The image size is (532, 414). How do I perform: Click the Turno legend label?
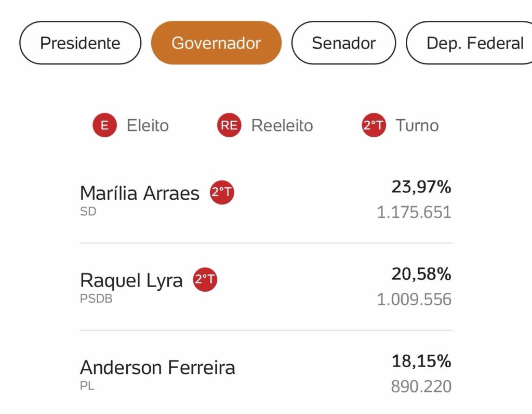click(417, 126)
